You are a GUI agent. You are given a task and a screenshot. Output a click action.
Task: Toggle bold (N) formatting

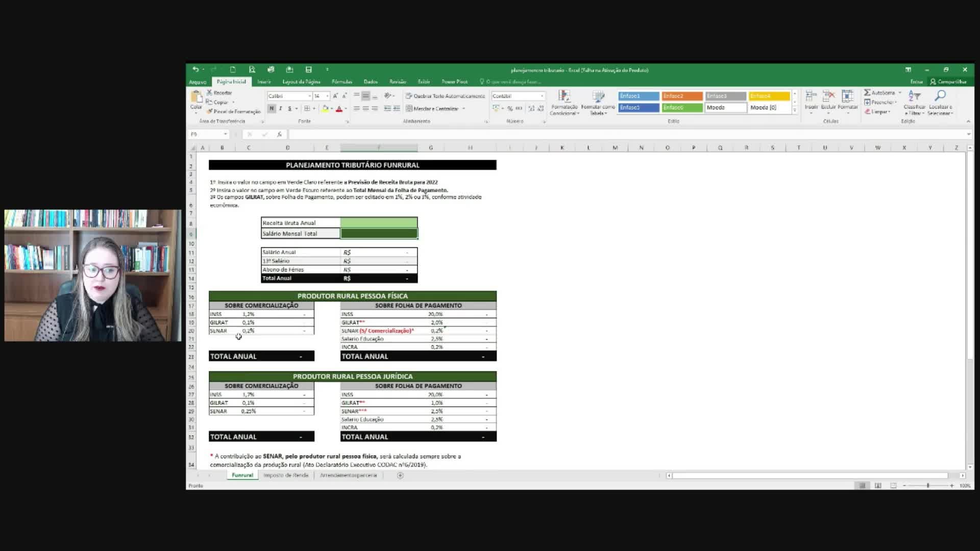(272, 109)
